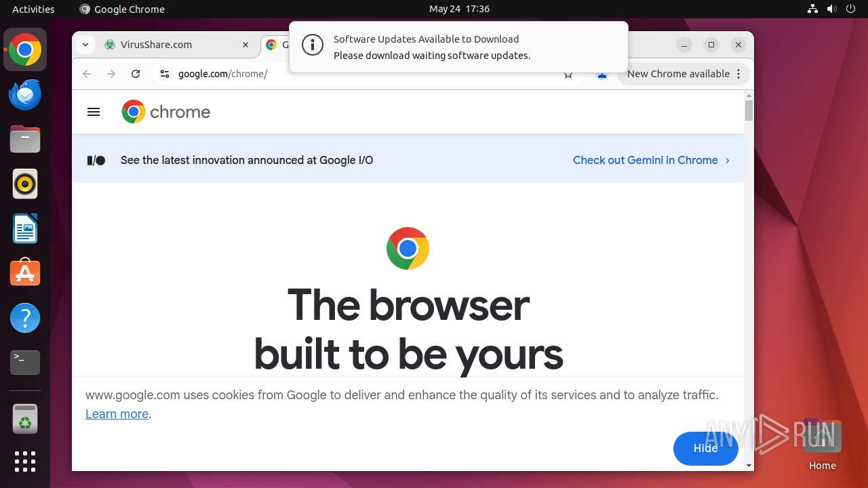This screenshot has height=488, width=868.
Task: Open Rhythmbox music player in dock
Action: 25,184
